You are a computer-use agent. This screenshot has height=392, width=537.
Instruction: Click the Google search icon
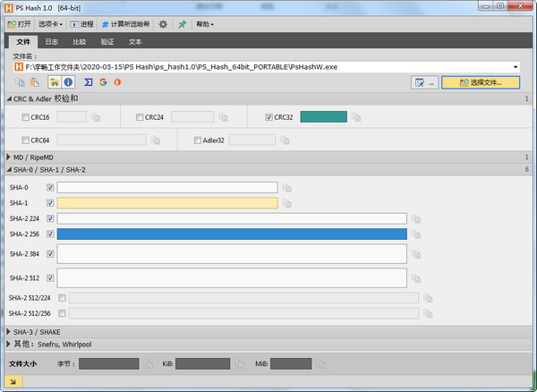tap(103, 82)
